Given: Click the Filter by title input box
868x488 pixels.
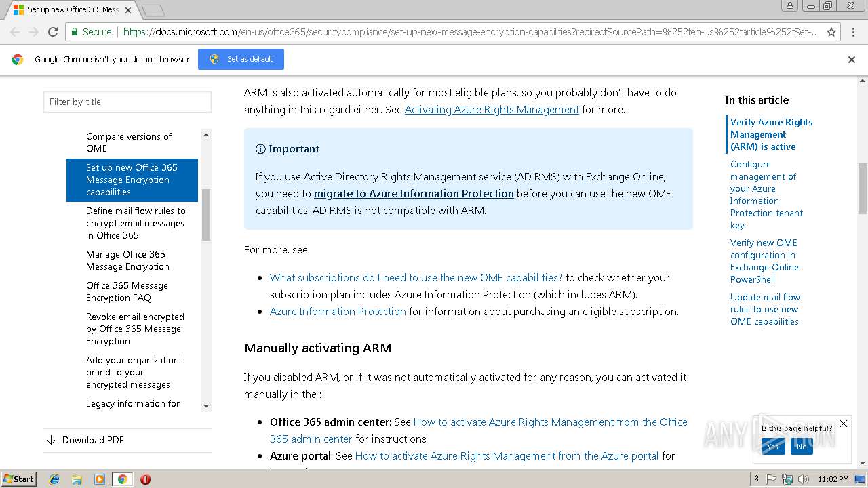Looking at the screenshot, I should click(127, 102).
